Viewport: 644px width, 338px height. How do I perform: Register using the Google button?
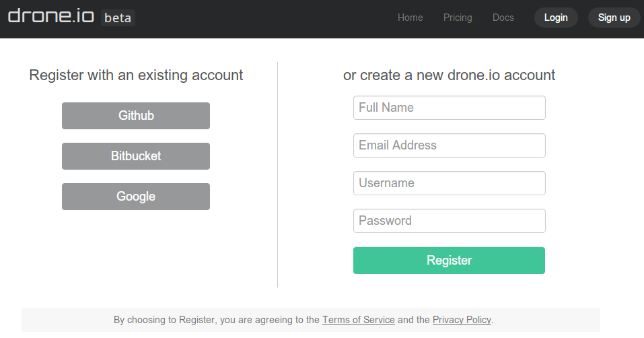(x=136, y=197)
